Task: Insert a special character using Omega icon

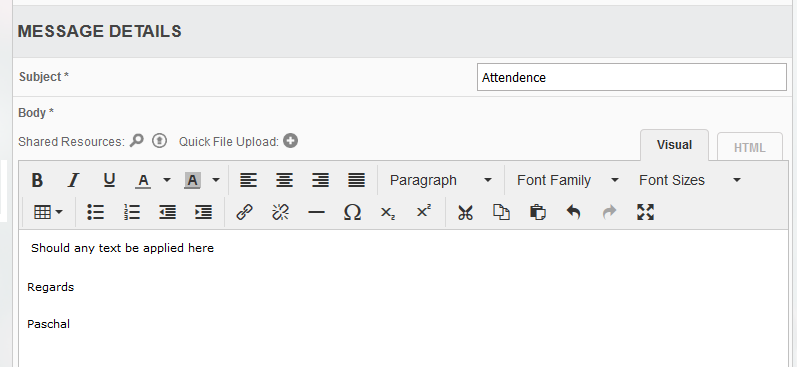Action: tap(352, 212)
